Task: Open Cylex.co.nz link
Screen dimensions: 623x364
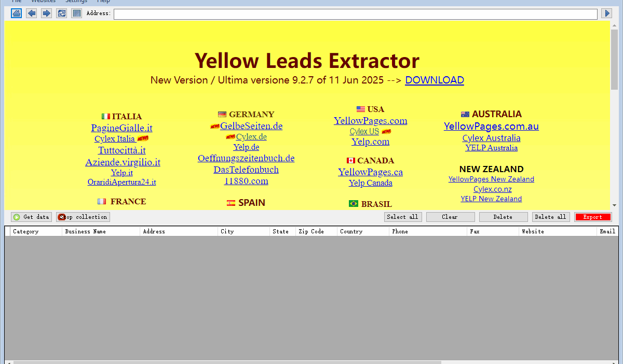Action: tap(493, 189)
